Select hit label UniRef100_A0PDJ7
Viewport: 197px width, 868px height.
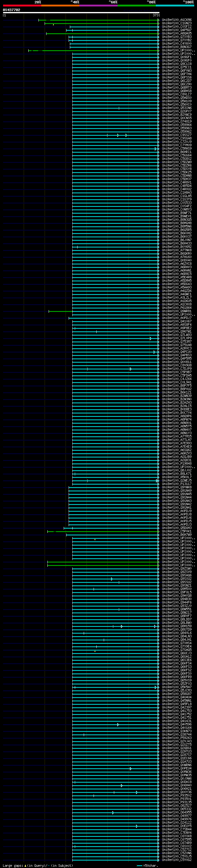coord(177,318)
